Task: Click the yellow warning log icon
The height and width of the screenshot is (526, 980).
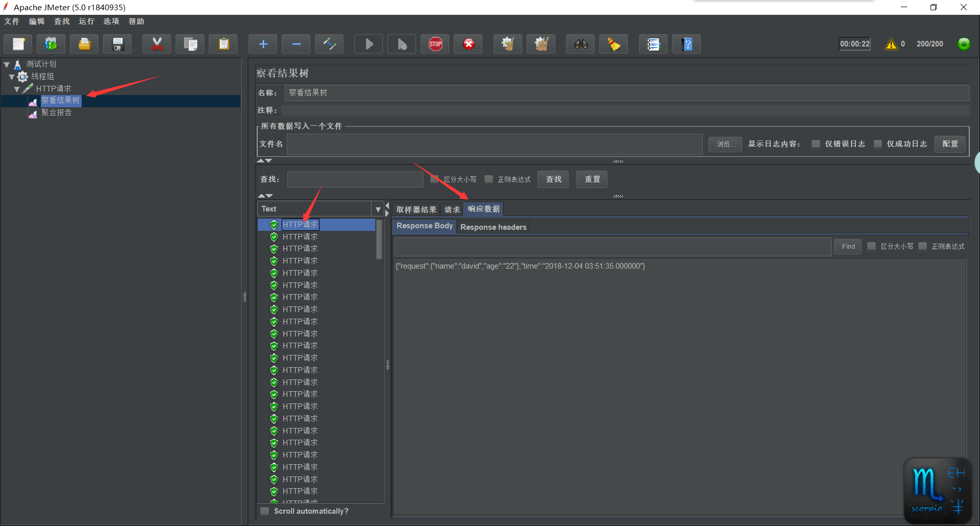Action: coord(891,44)
